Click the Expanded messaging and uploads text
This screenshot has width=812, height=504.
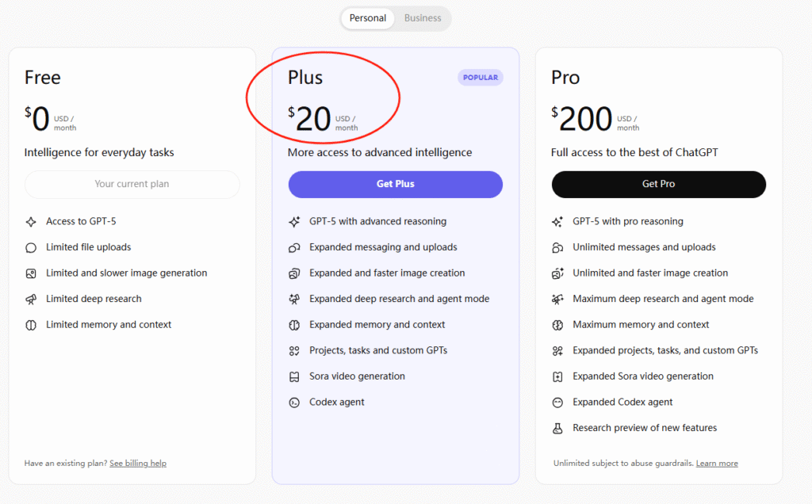(383, 247)
